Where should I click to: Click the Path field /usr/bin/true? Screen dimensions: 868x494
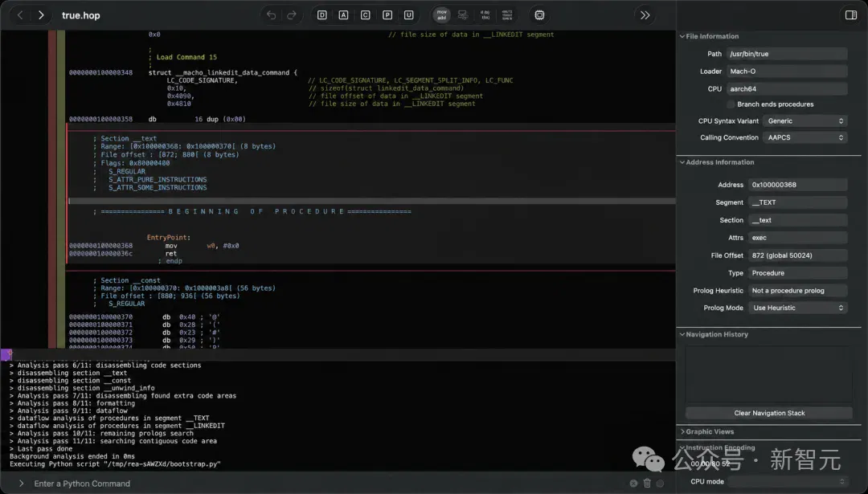787,54
